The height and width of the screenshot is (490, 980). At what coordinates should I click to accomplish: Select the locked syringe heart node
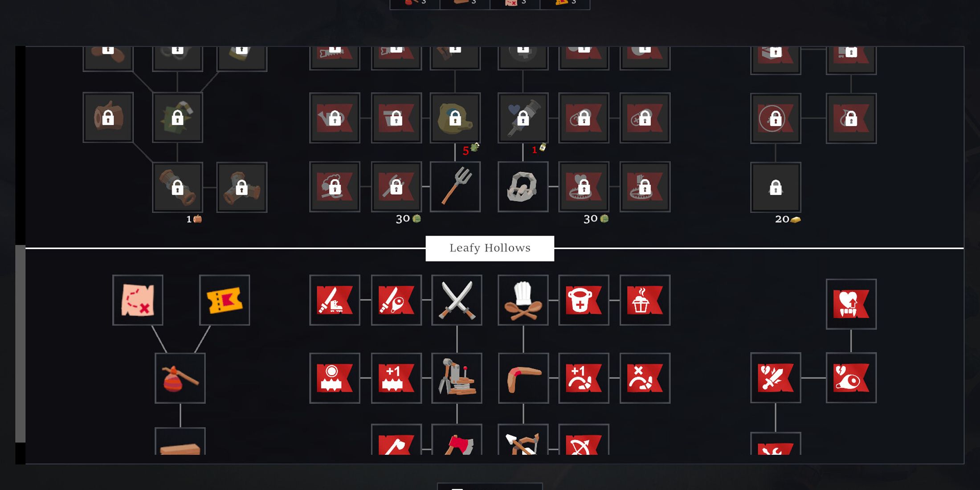pos(523,118)
